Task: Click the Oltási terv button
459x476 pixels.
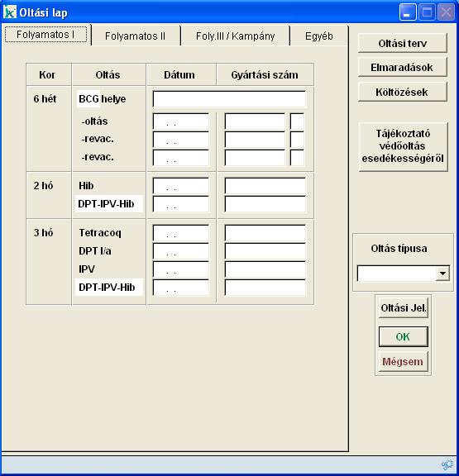Action: (403, 44)
